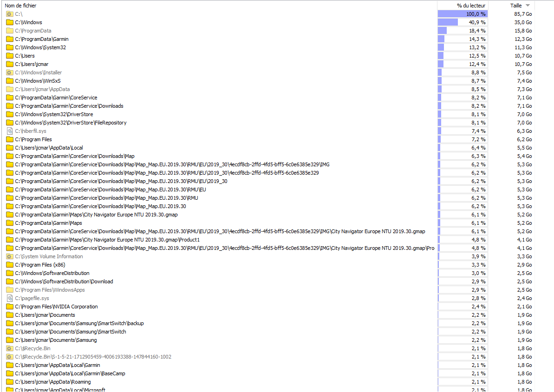The height and width of the screenshot is (392, 554).
Task: Click the pagefile.sys file icon
Action: (10, 298)
